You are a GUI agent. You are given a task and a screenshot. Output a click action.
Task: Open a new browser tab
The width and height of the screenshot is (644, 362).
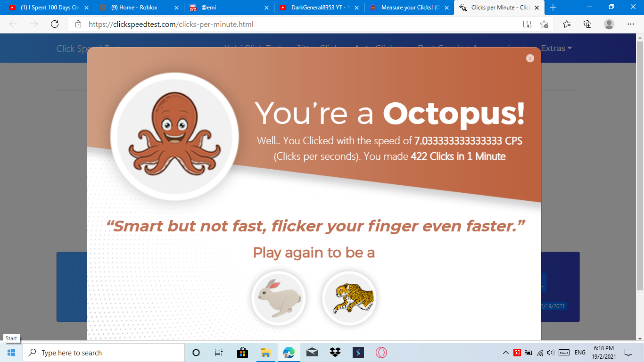(x=553, y=8)
